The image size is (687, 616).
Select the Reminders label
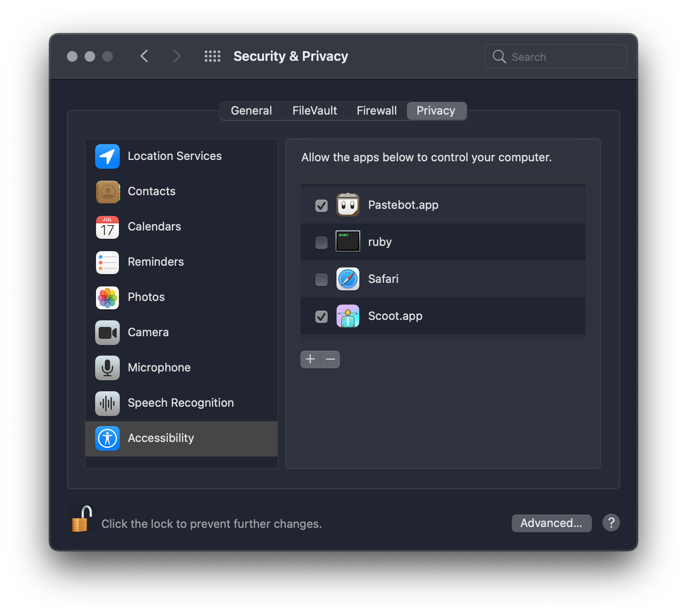pos(156,262)
